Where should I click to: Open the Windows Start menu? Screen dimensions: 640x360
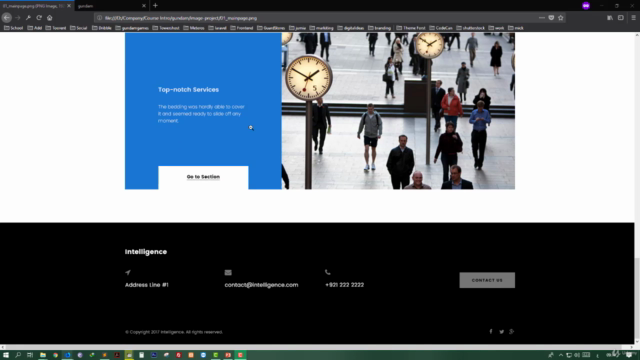6,355
